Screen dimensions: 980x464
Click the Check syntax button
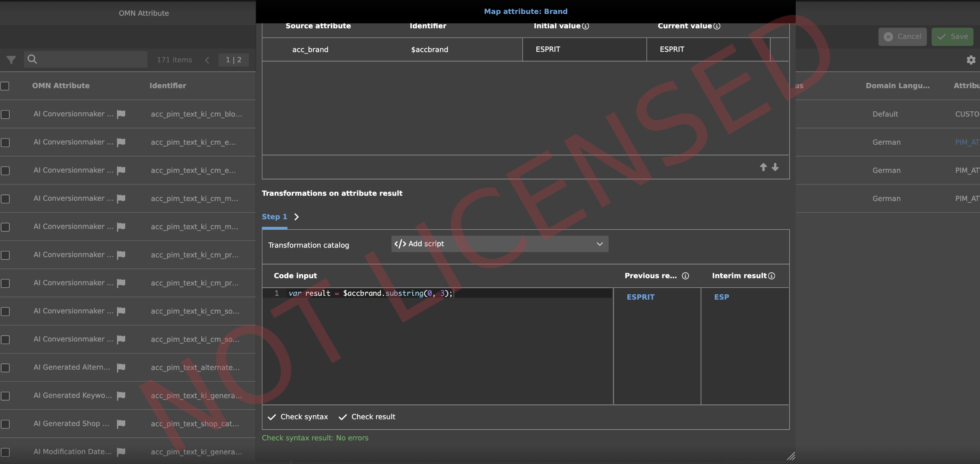coord(298,417)
